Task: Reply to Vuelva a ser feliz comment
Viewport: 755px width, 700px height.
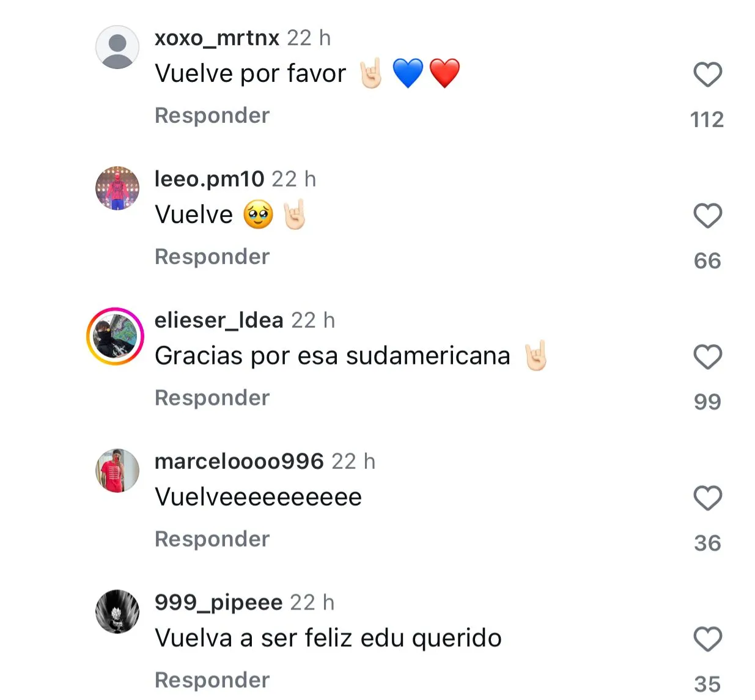Action: [x=212, y=680]
